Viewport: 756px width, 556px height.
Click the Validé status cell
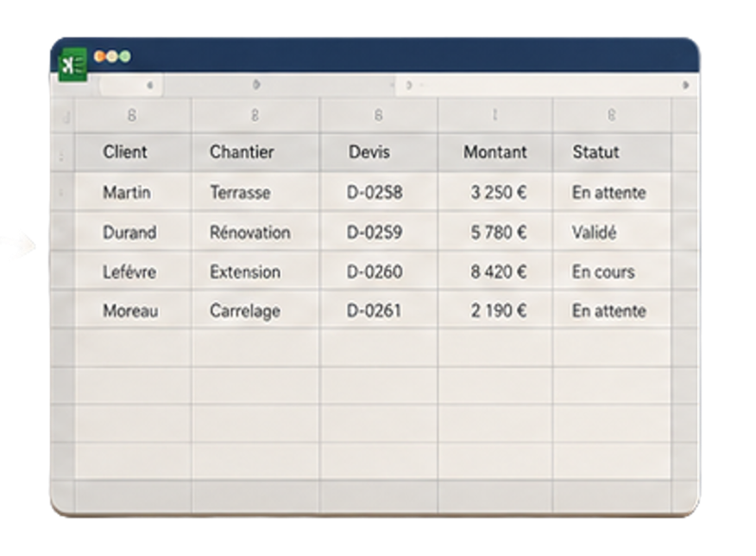click(x=612, y=232)
